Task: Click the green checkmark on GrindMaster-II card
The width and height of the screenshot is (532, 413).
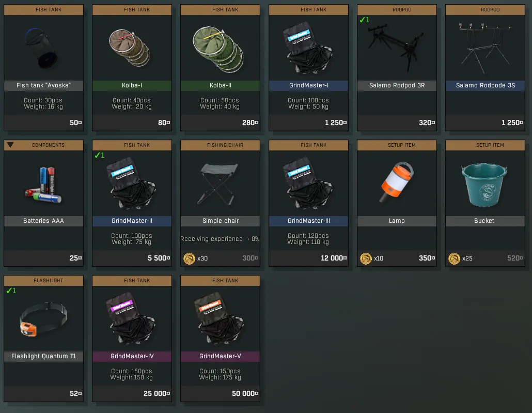Action: click(99, 155)
